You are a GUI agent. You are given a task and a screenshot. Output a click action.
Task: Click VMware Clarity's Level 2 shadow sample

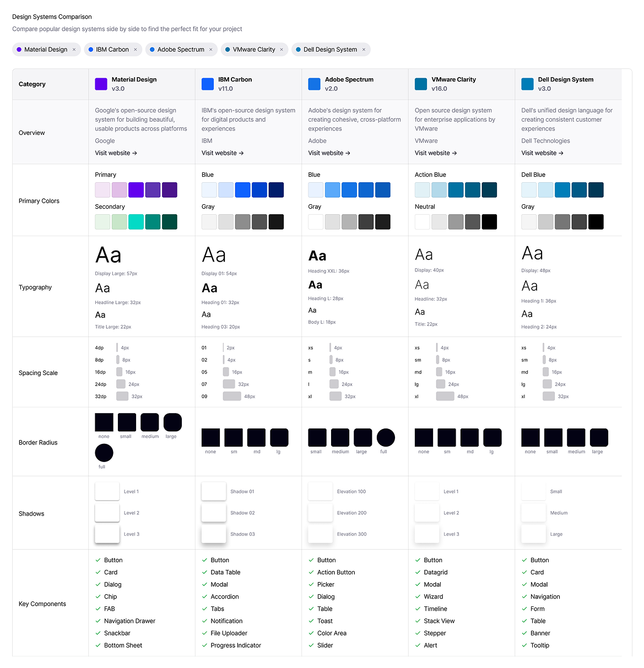(427, 513)
